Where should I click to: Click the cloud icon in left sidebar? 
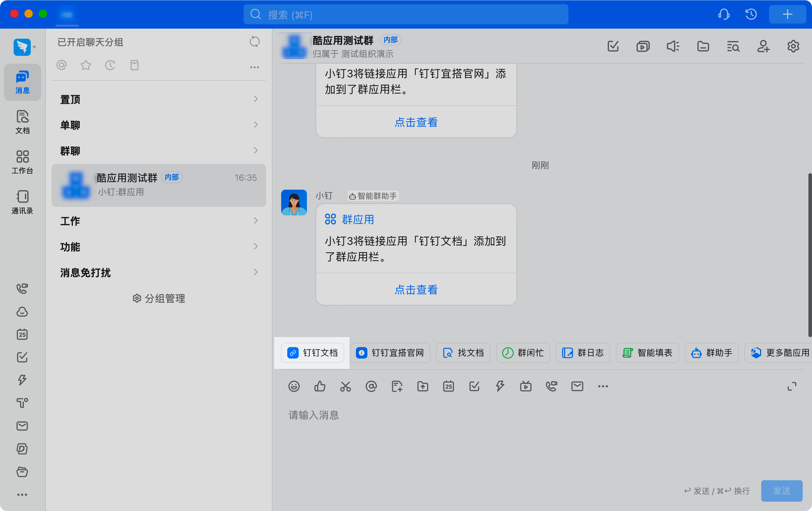point(22,311)
